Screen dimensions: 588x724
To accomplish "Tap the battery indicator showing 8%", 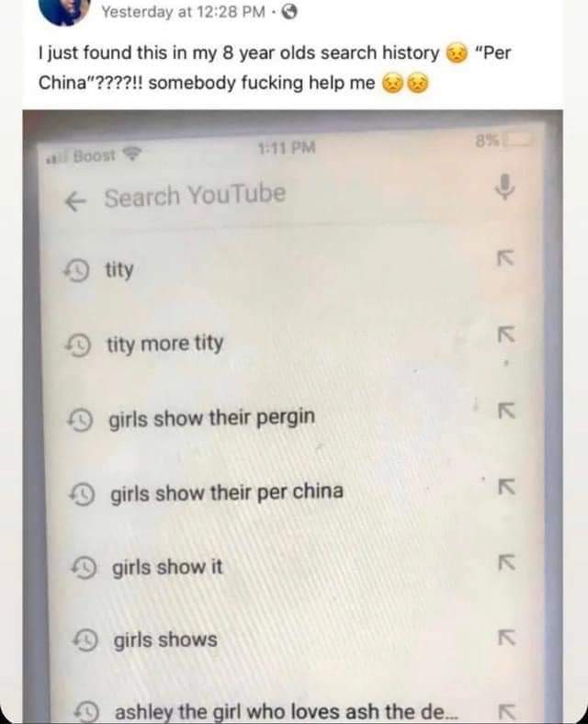I will coord(504,140).
